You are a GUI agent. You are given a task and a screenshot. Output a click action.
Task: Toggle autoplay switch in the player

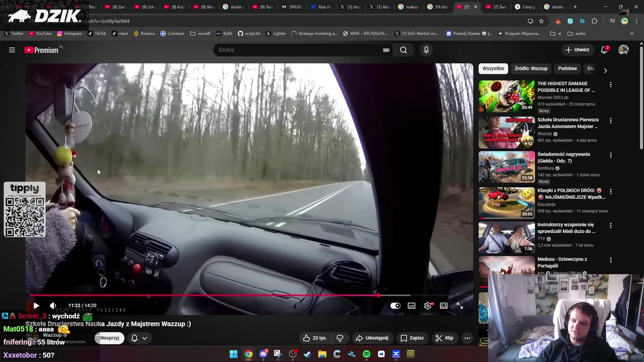[x=395, y=306]
